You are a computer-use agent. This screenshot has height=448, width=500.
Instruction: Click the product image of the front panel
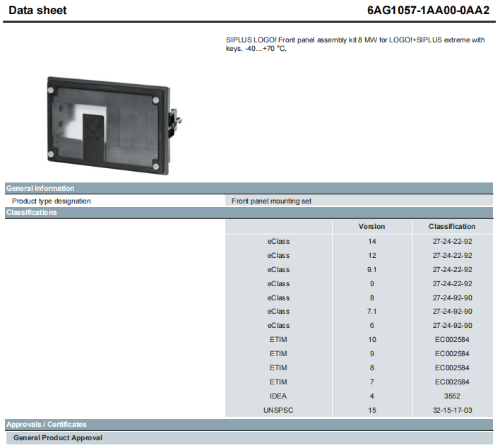pyautogui.click(x=110, y=126)
